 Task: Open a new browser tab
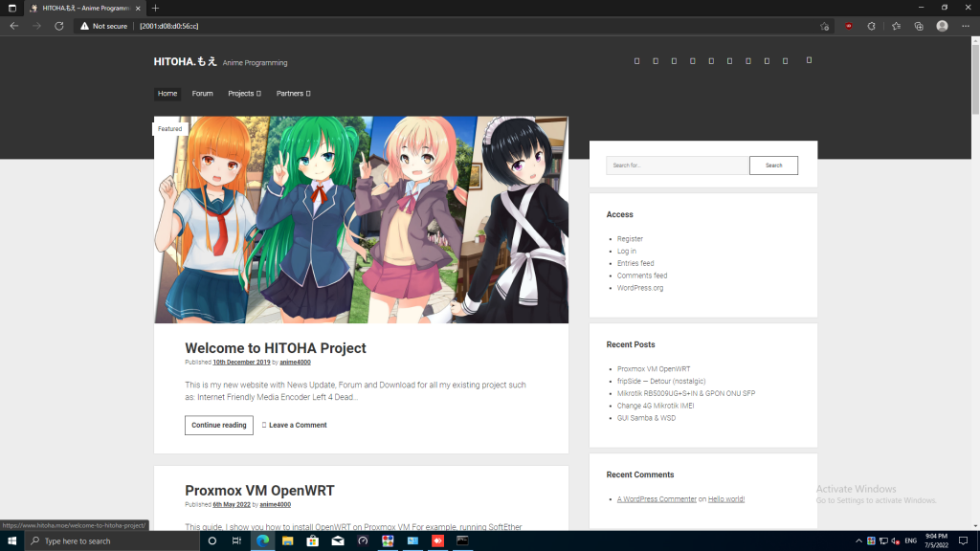pos(156,8)
